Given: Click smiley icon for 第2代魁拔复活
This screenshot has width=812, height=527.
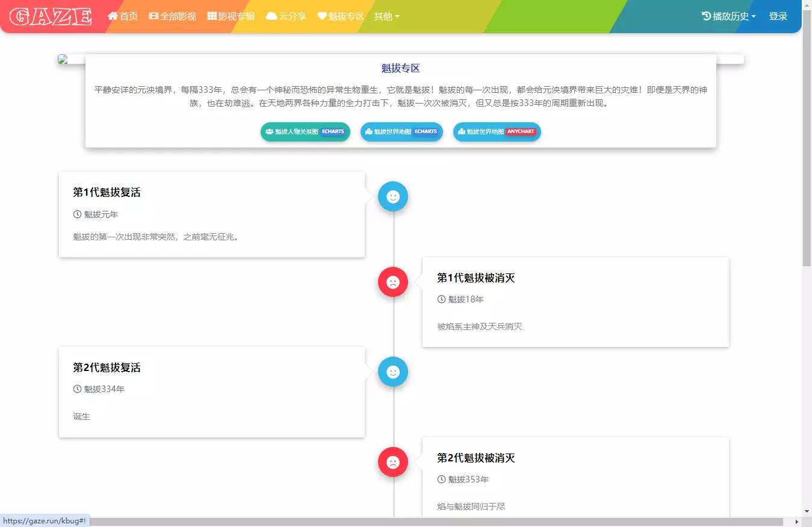Looking at the screenshot, I should click(393, 372).
